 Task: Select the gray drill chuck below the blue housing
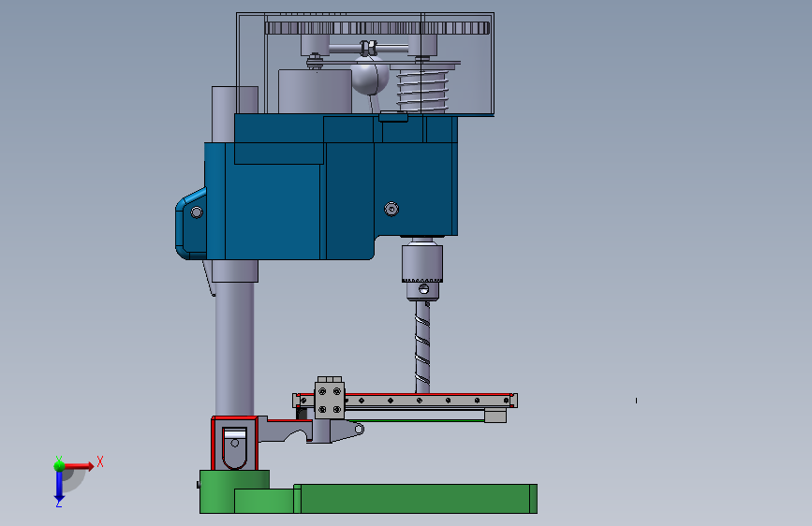[422, 270]
